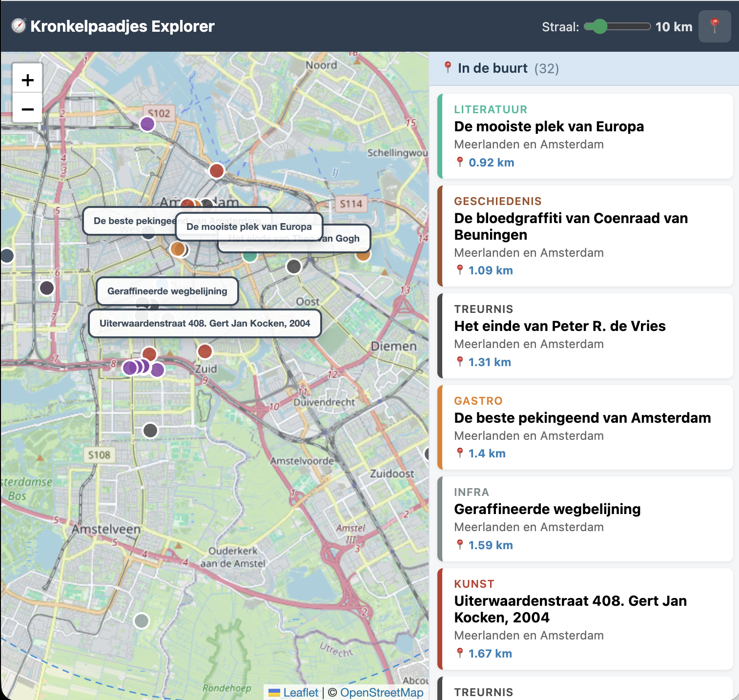Open the 'Geraffineerde wegbelijning' list card

click(585, 519)
